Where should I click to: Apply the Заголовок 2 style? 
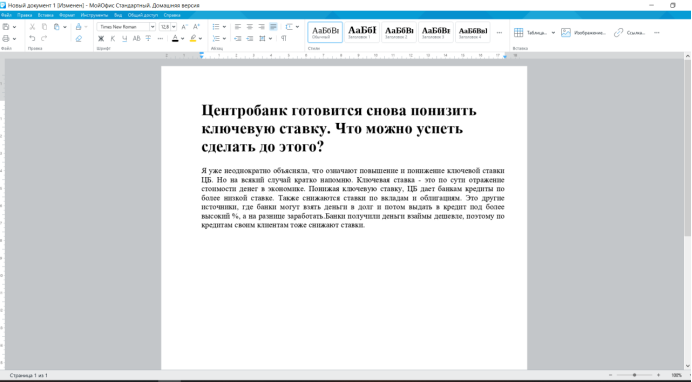click(x=399, y=32)
